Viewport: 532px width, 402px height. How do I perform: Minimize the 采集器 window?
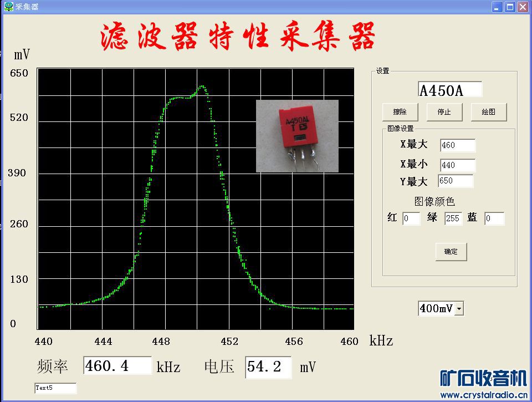point(497,7)
